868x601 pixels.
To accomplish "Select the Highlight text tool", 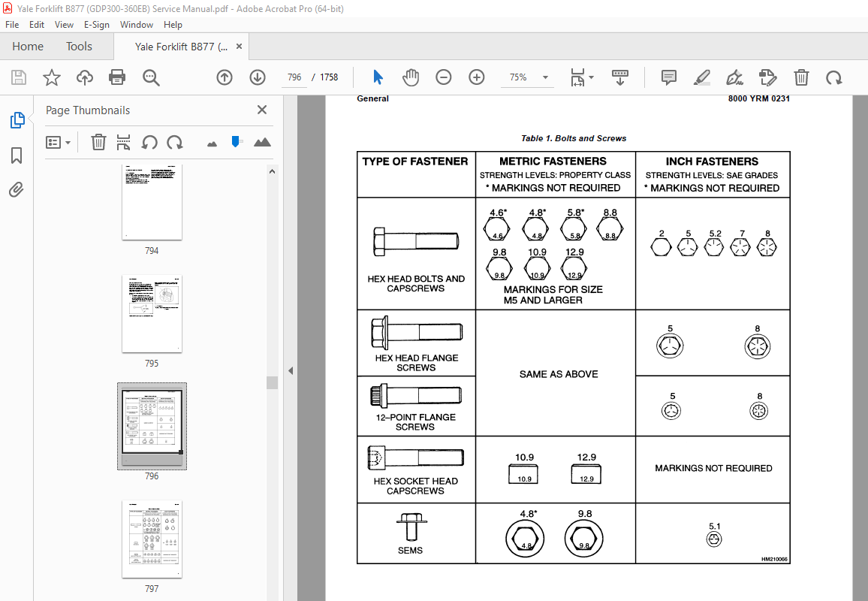I will tap(702, 77).
